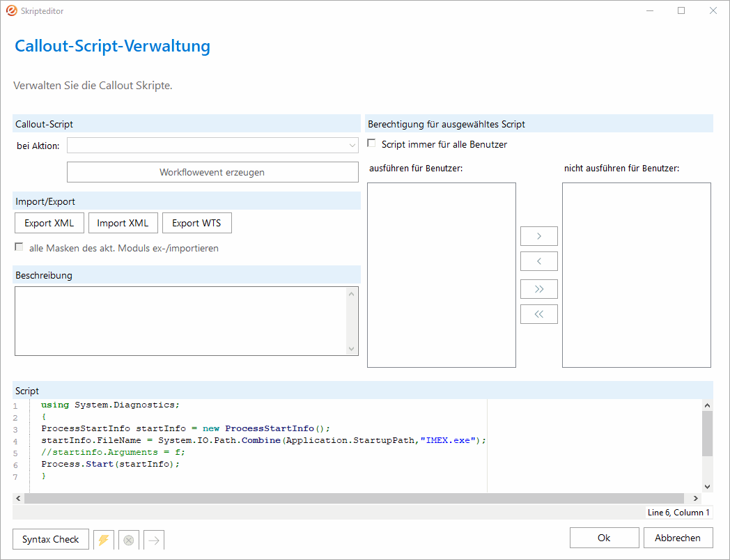Click line number 4 in script gutter
The height and width of the screenshot is (560, 730).
pos(15,442)
